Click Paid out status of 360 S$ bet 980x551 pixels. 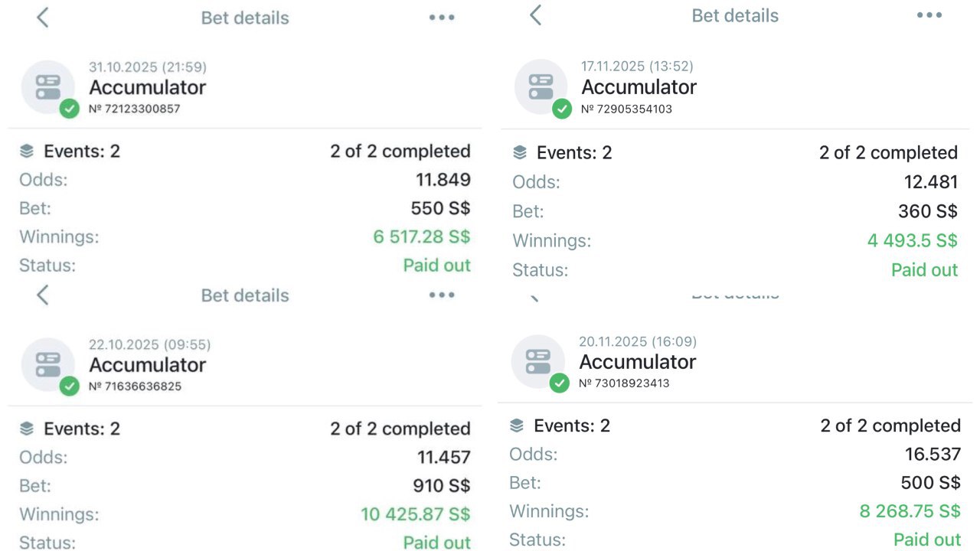click(x=925, y=269)
